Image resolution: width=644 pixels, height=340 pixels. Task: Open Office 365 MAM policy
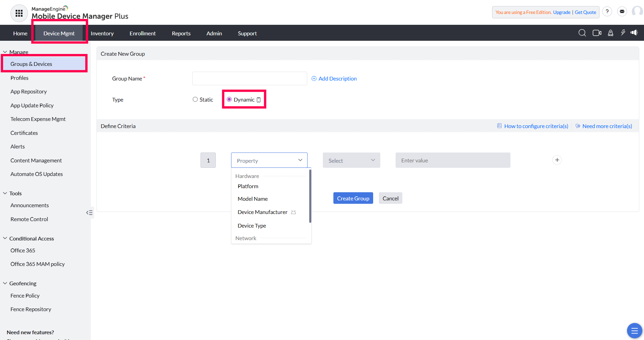click(x=37, y=264)
